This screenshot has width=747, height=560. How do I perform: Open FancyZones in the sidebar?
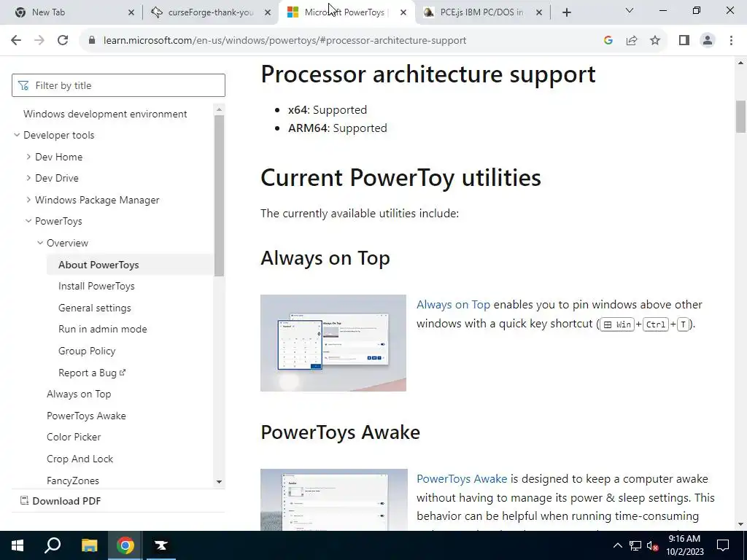pyautogui.click(x=72, y=481)
